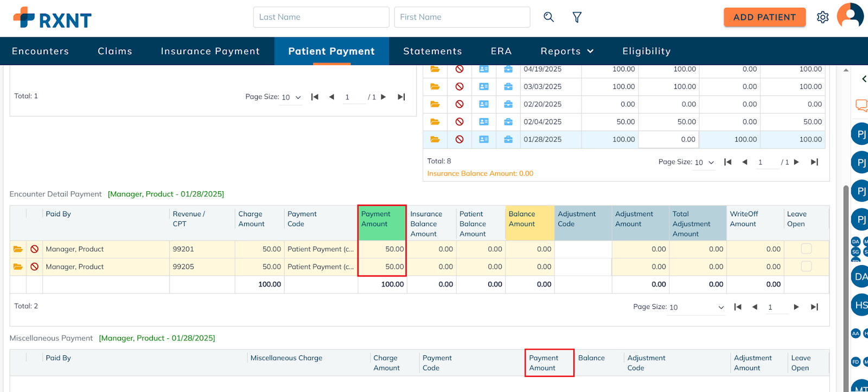Collapse the right sidebar chevron

(x=864, y=79)
